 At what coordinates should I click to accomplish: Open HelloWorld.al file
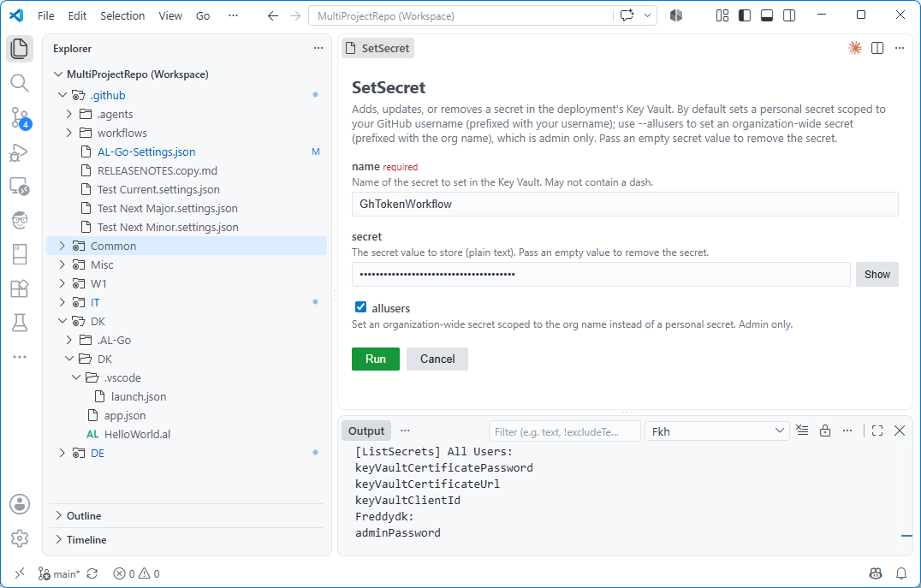point(137,434)
